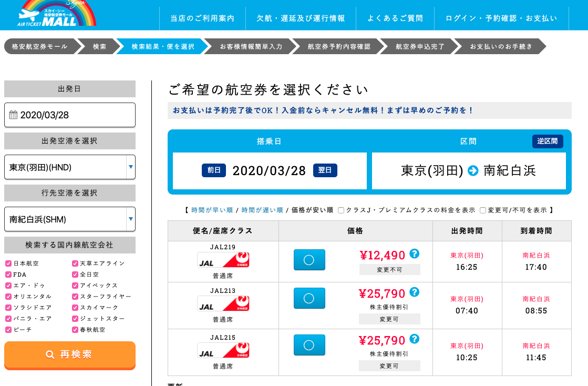
Task: Toggle the ソラシドエア checkbox
Action: pos(8,308)
